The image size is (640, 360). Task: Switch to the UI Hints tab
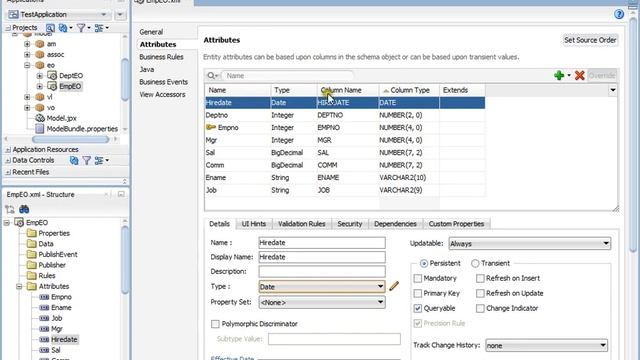pos(253,224)
